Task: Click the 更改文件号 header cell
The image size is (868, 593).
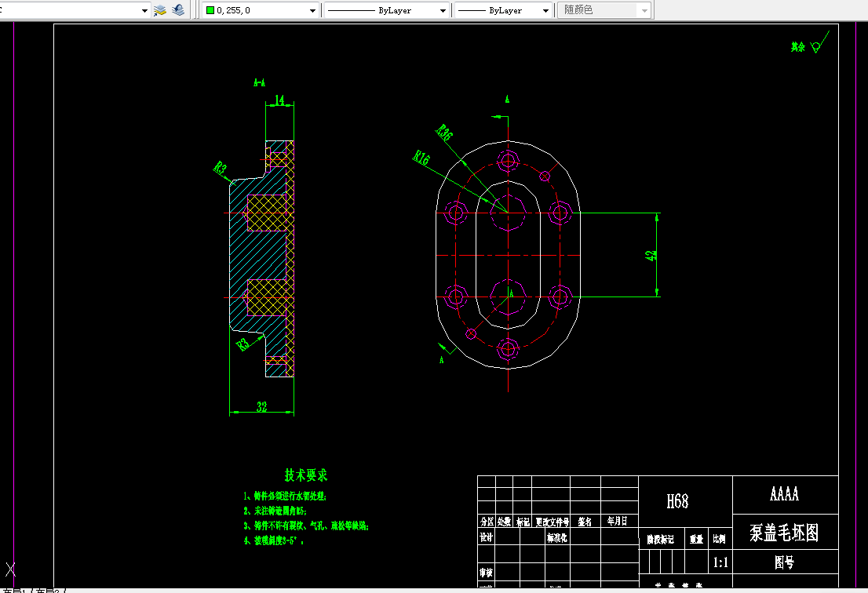Action: pyautogui.click(x=552, y=522)
